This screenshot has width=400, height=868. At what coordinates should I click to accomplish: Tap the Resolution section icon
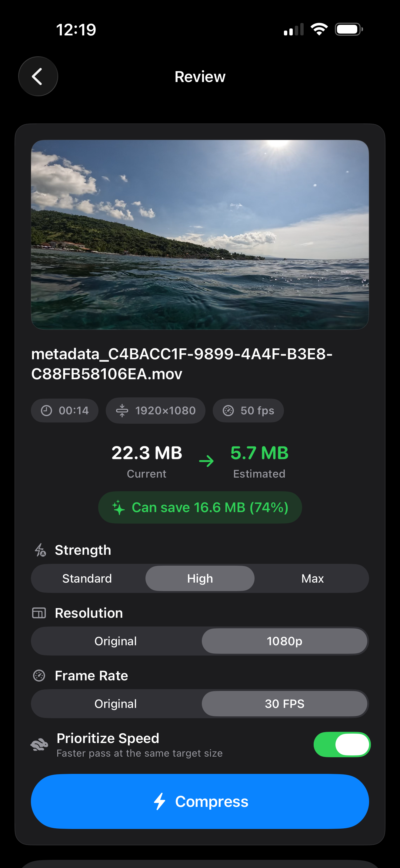pyautogui.click(x=39, y=613)
